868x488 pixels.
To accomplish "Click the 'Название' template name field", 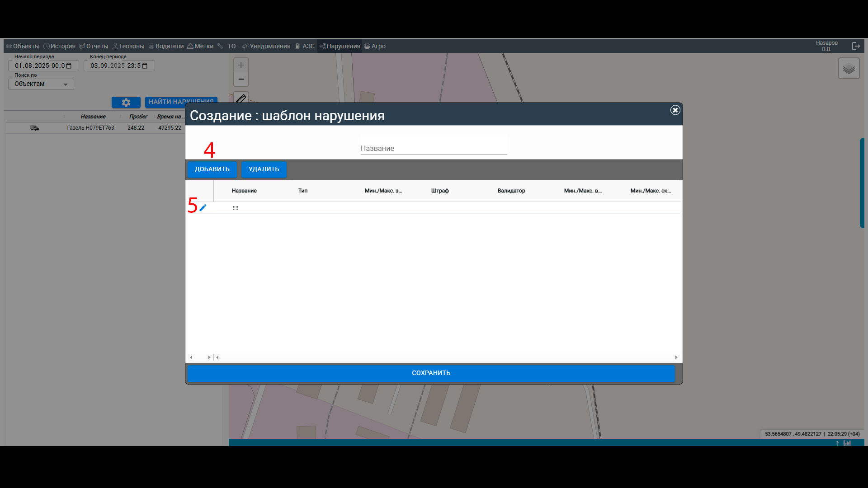I will point(434,148).
